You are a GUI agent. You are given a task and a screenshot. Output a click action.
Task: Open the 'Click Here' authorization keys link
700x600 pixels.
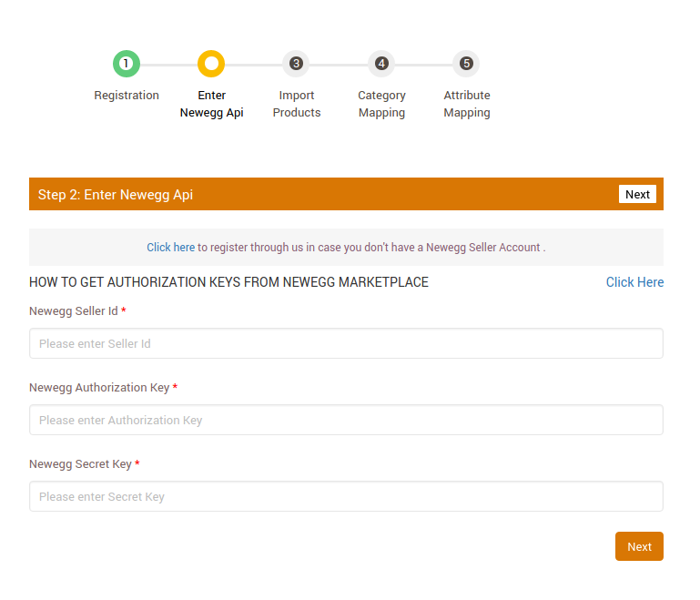634,282
